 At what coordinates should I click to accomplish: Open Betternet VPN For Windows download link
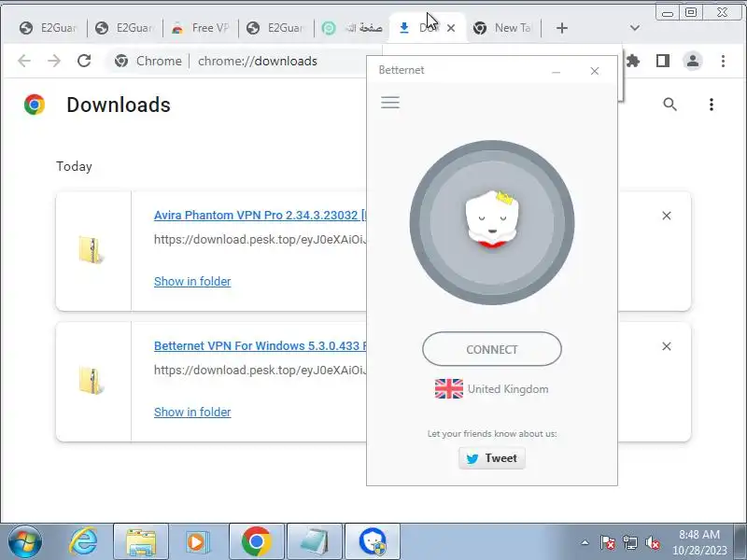pos(261,345)
